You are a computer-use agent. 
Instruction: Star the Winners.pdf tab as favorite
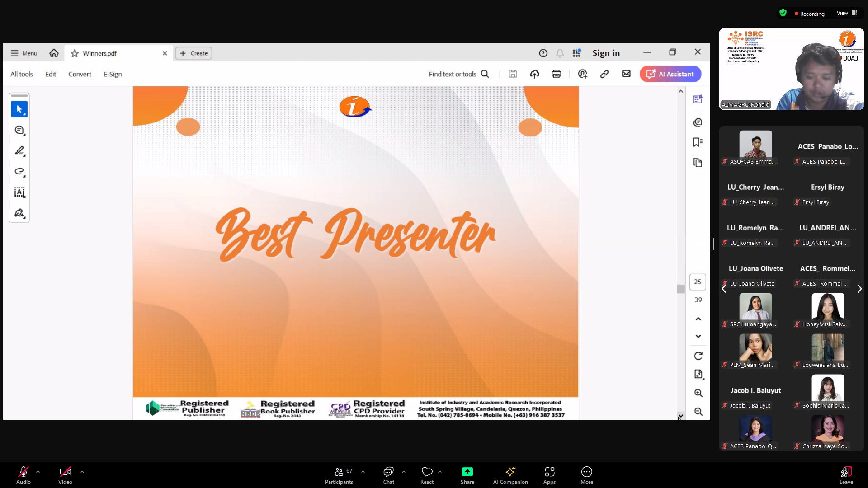pyautogui.click(x=75, y=53)
